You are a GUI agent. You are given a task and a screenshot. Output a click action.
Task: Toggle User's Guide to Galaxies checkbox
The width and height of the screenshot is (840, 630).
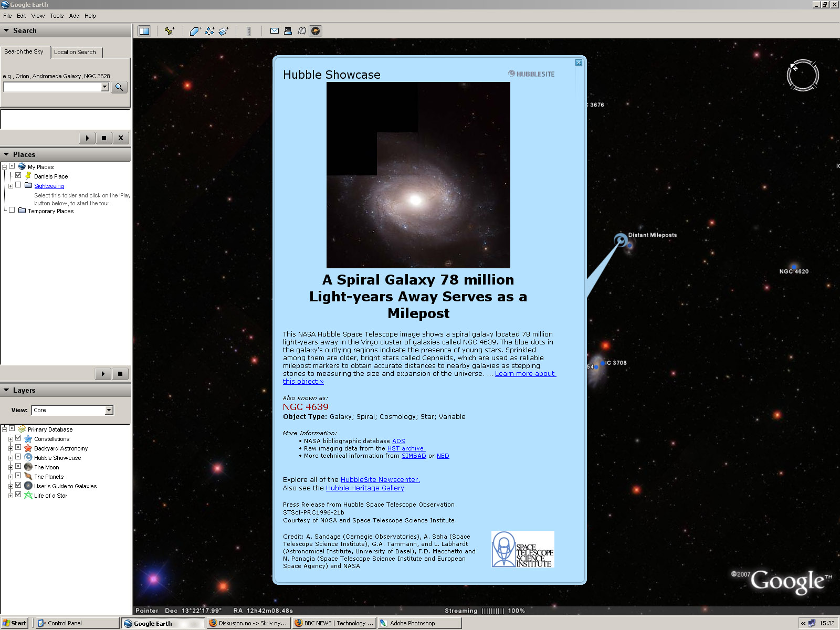point(18,485)
